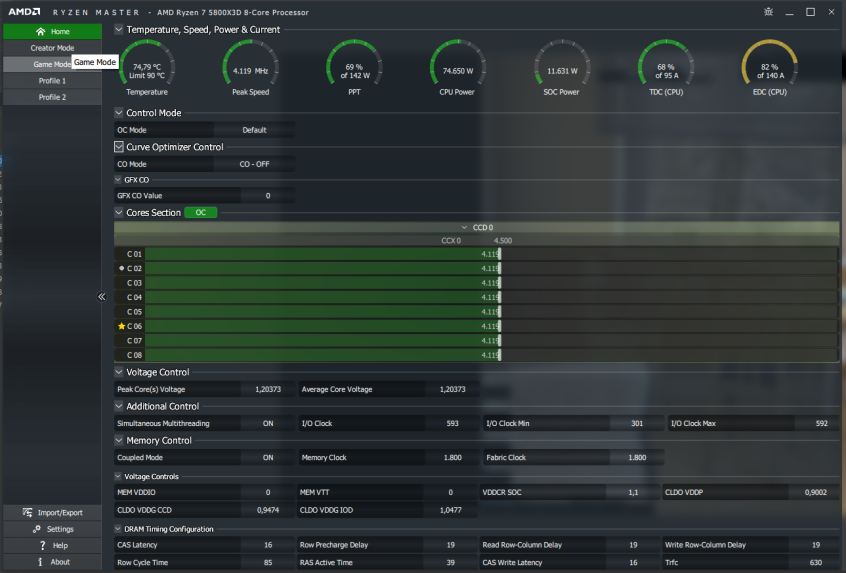This screenshot has width=846, height=573.
Task: Click the Peak Core(s) Voltage value
Action: pos(268,390)
